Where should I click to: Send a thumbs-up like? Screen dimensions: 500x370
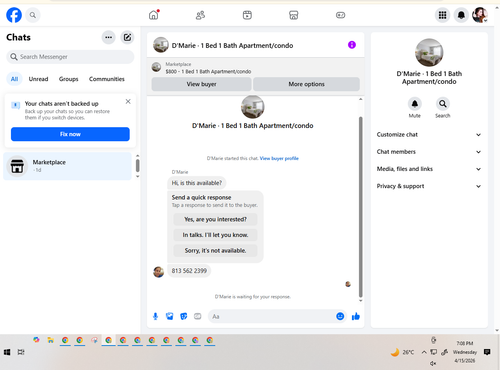tap(356, 316)
